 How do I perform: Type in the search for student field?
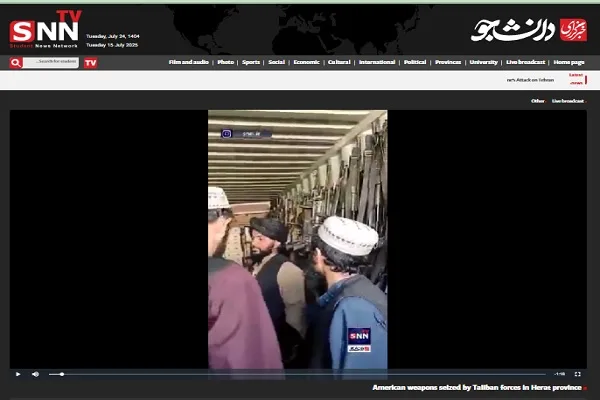pyautogui.click(x=52, y=62)
